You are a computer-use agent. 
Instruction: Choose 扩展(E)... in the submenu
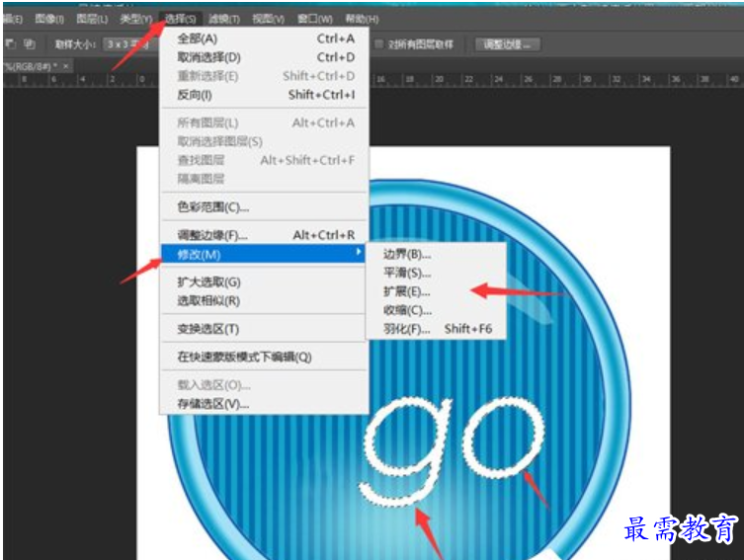[x=436, y=291]
